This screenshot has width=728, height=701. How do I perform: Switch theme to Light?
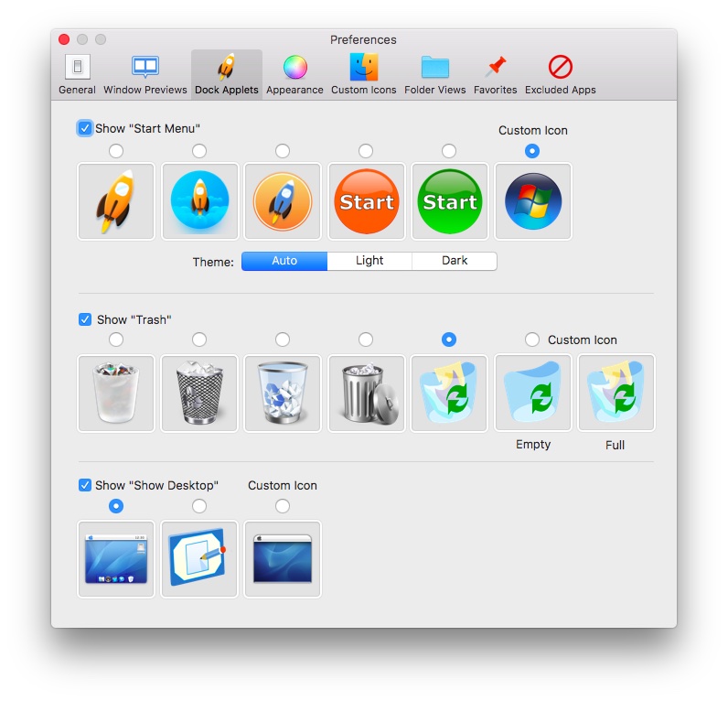point(369,261)
